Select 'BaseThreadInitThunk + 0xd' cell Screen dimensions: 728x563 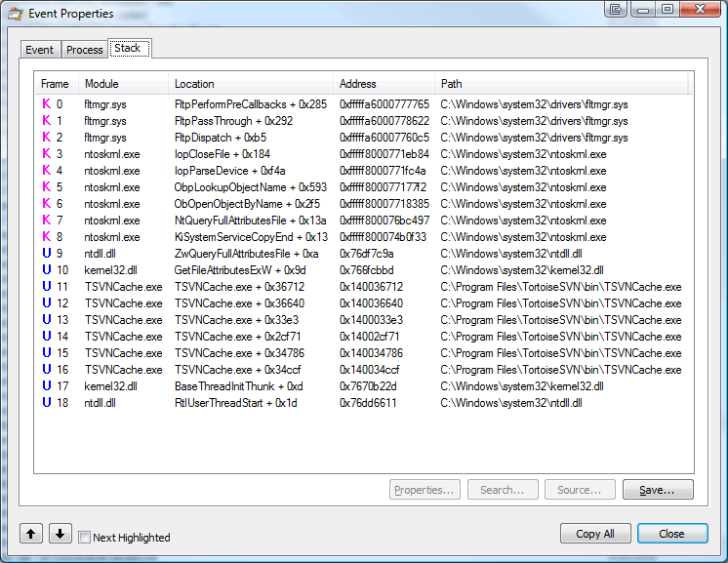tap(239, 386)
